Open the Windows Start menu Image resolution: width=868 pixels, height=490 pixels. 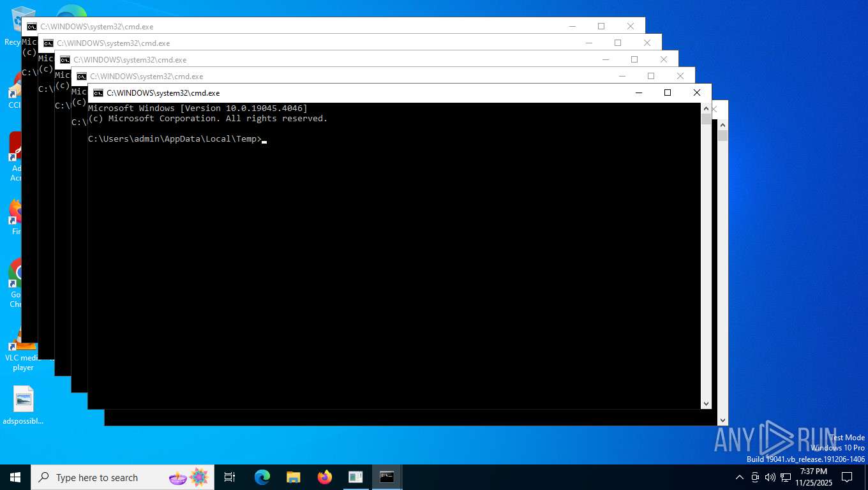pyautogui.click(x=15, y=477)
